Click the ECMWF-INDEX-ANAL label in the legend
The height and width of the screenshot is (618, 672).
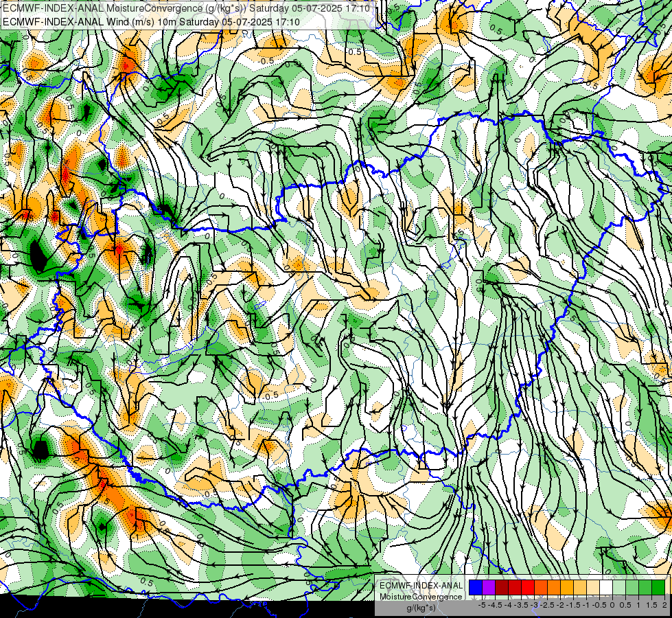(421, 586)
